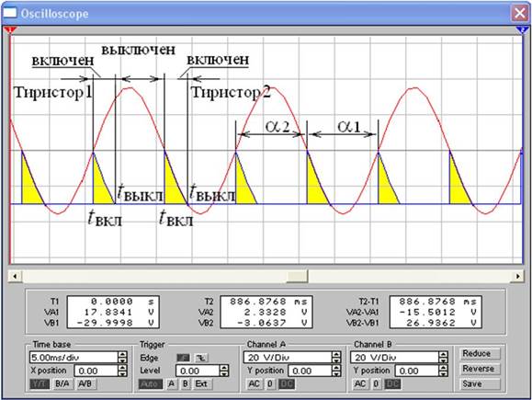Toggle Y/T display mode
This screenshot has width=532, height=400.
(x=40, y=384)
